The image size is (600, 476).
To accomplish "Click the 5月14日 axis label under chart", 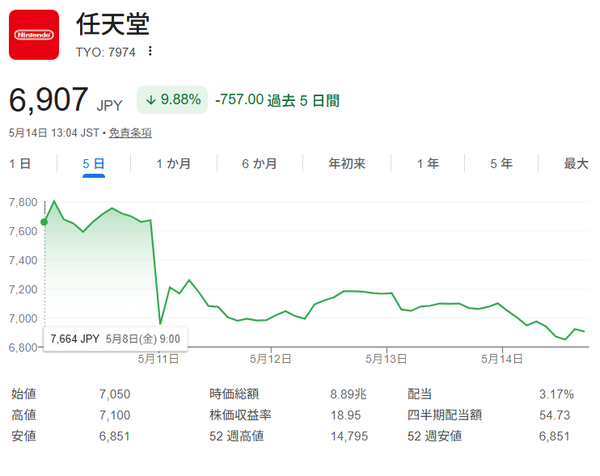I will [x=502, y=359].
